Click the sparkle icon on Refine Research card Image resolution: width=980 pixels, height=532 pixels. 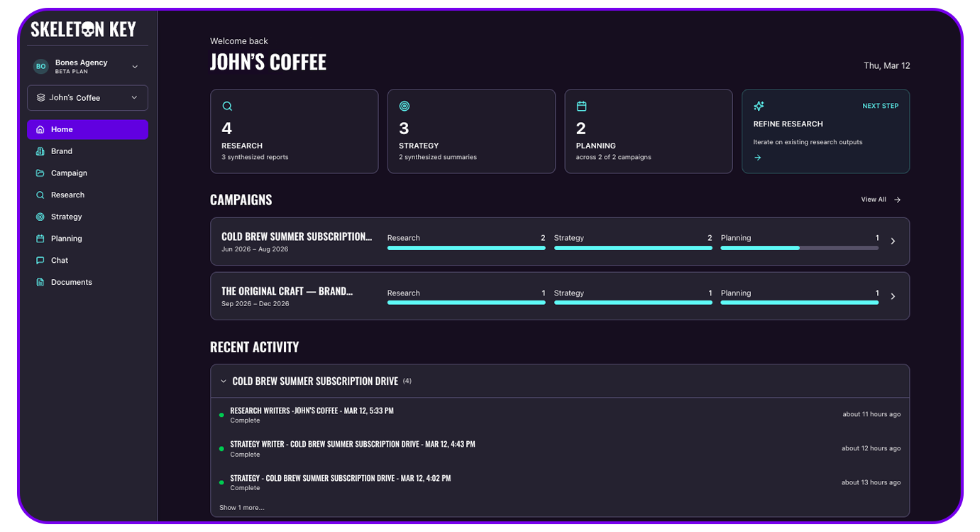tap(759, 107)
